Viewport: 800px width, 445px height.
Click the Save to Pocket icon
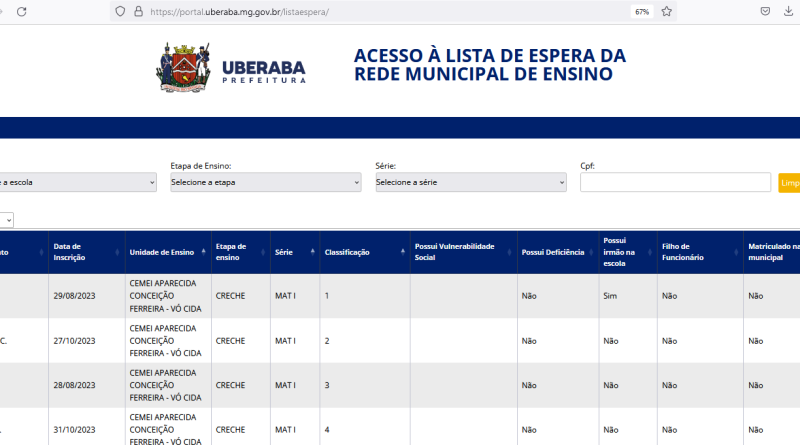point(765,12)
